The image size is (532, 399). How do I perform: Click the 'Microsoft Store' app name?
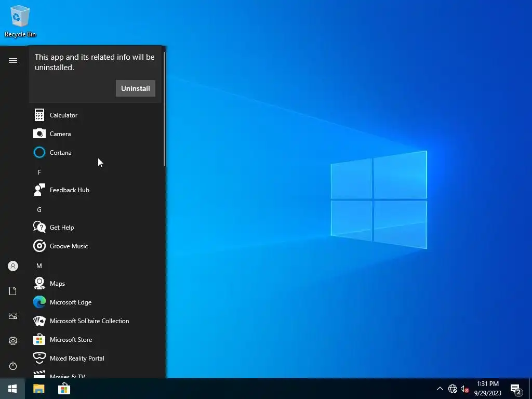pos(71,339)
